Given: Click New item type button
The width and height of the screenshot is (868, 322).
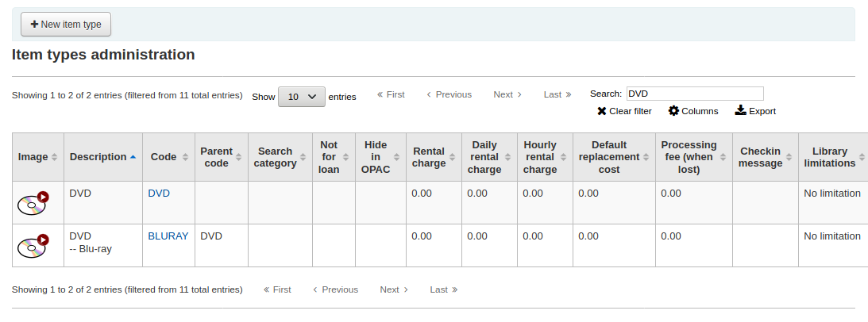Looking at the screenshot, I should 66,25.
